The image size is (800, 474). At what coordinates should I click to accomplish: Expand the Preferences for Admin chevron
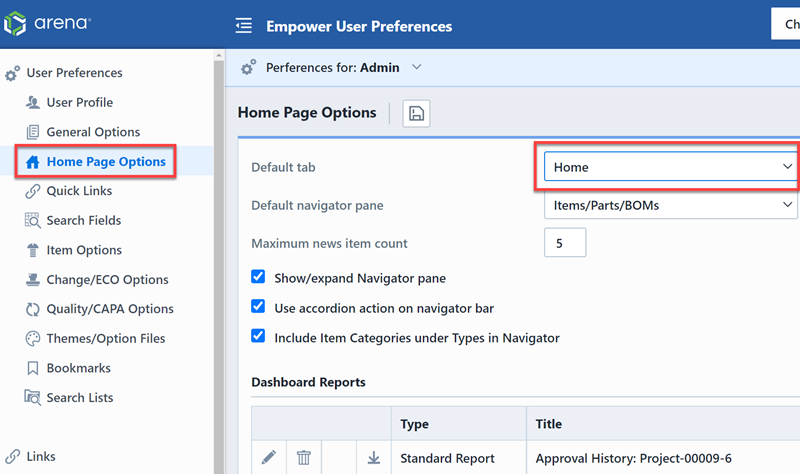tap(417, 67)
